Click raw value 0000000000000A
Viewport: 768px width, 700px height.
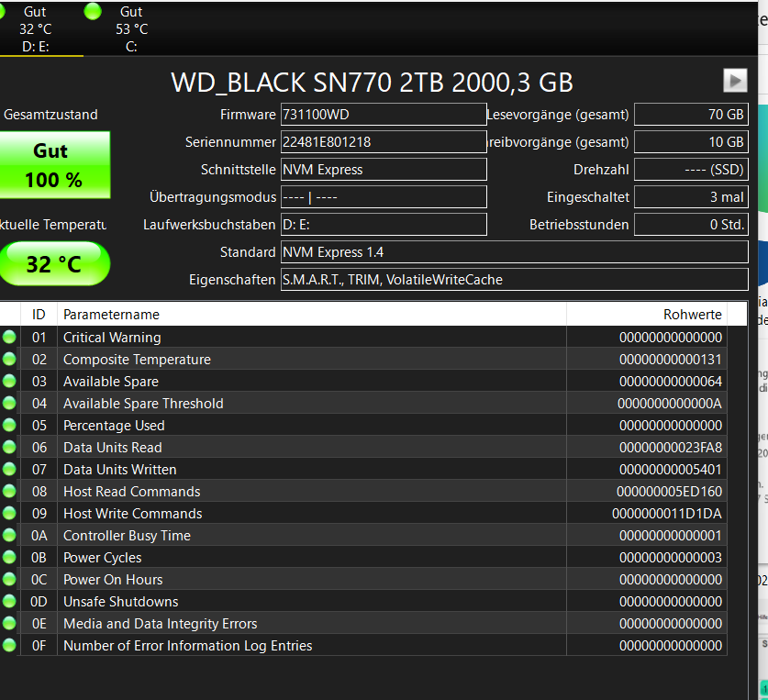point(670,404)
